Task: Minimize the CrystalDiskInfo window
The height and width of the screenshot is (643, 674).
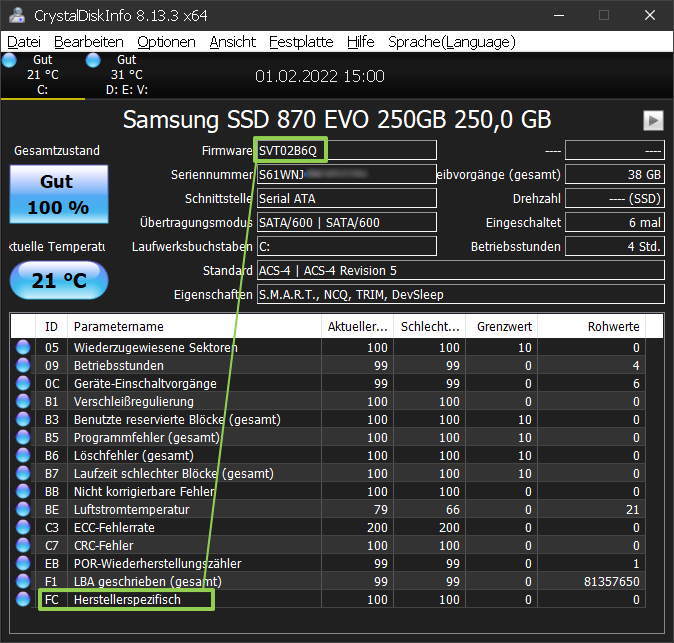Action: coord(559,15)
